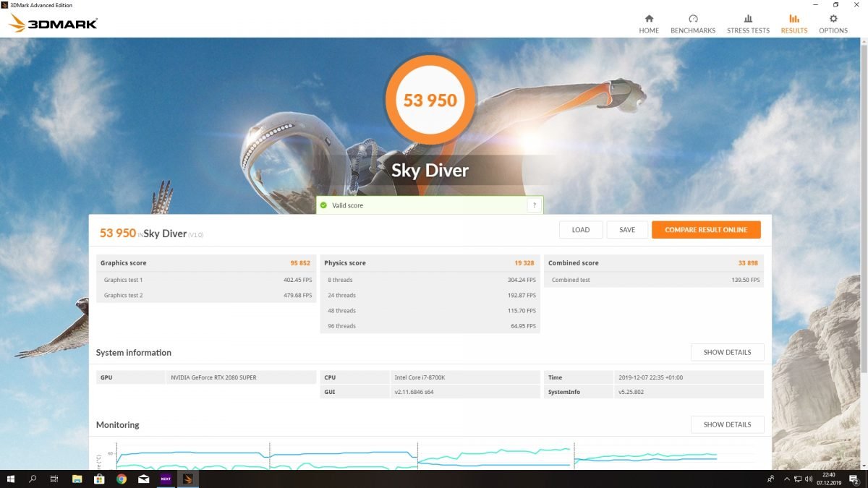Select the 24 threads row
The image size is (868, 488).
point(430,295)
